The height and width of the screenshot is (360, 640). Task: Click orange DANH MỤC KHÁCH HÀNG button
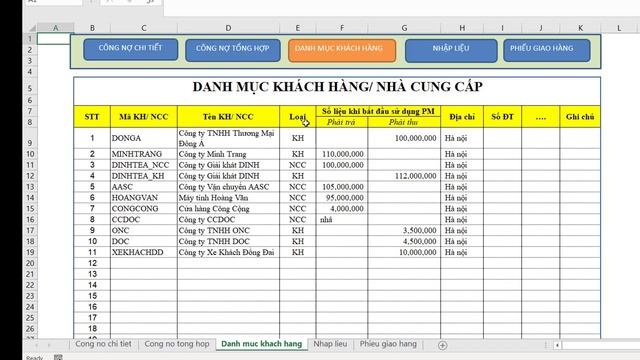pos(342,50)
